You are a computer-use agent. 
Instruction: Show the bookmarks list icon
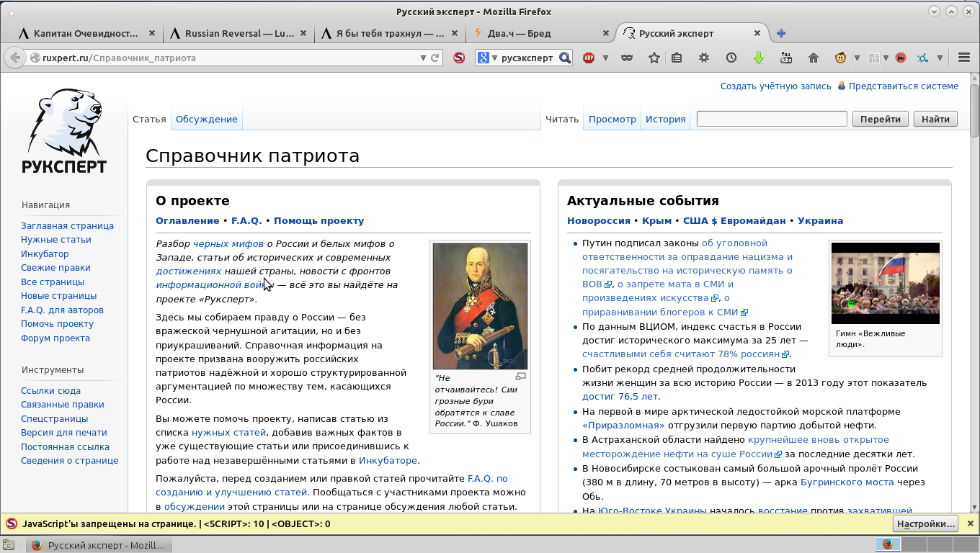(x=677, y=58)
